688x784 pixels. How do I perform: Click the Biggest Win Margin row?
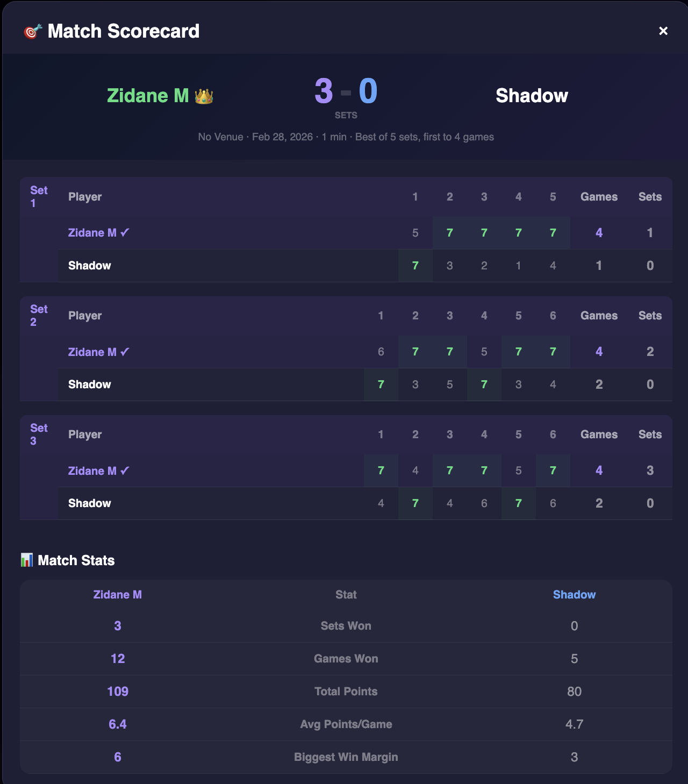click(x=346, y=757)
